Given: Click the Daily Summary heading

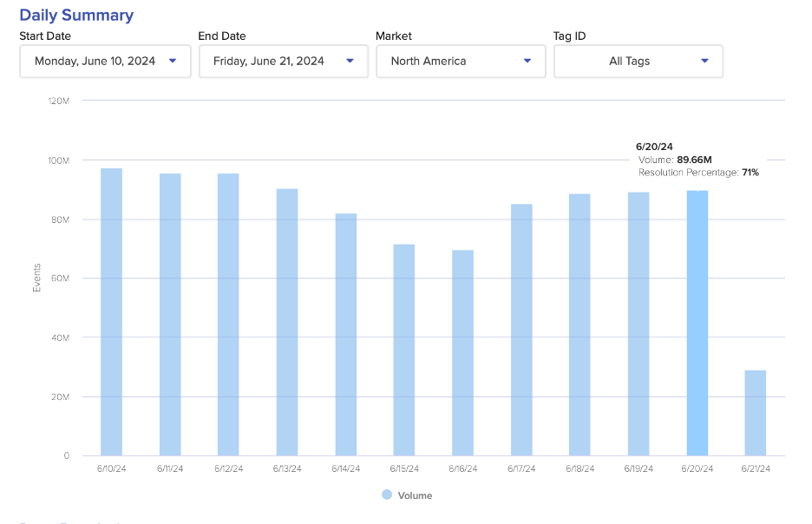Looking at the screenshot, I should click(x=76, y=15).
